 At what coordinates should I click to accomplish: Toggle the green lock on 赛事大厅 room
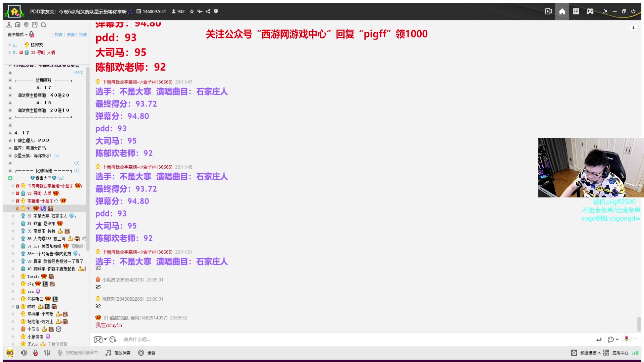(x=10, y=178)
